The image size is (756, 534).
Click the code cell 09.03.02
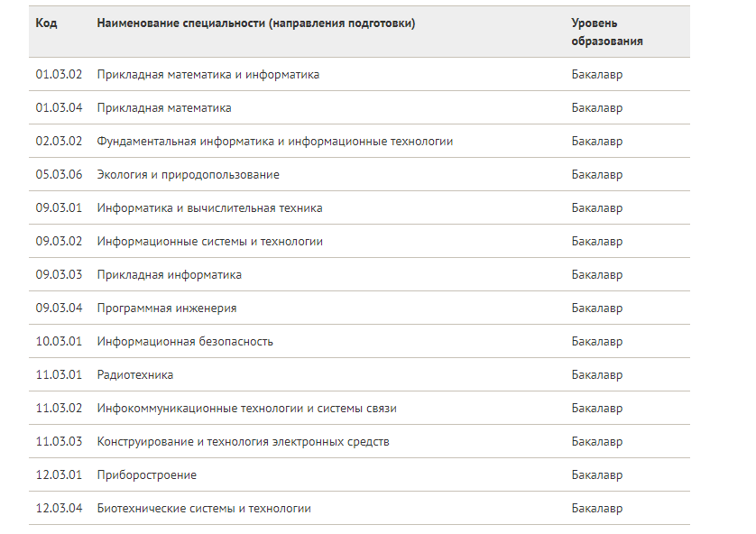tap(59, 242)
